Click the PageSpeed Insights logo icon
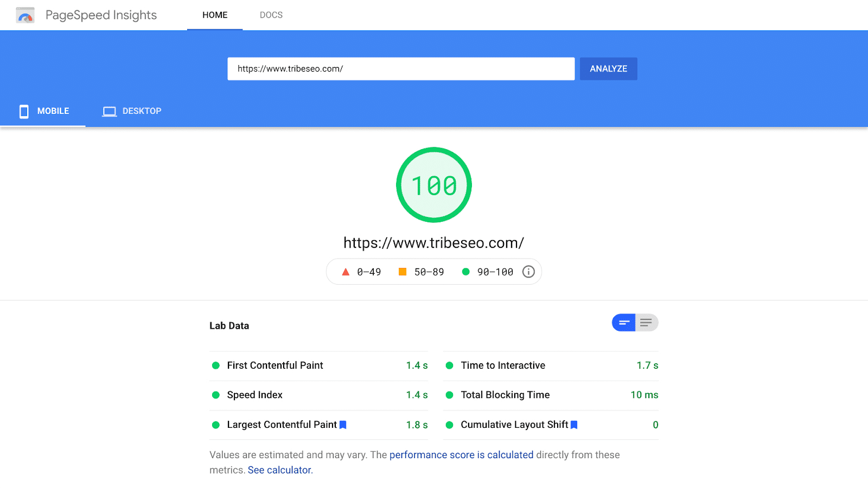 [x=24, y=15]
